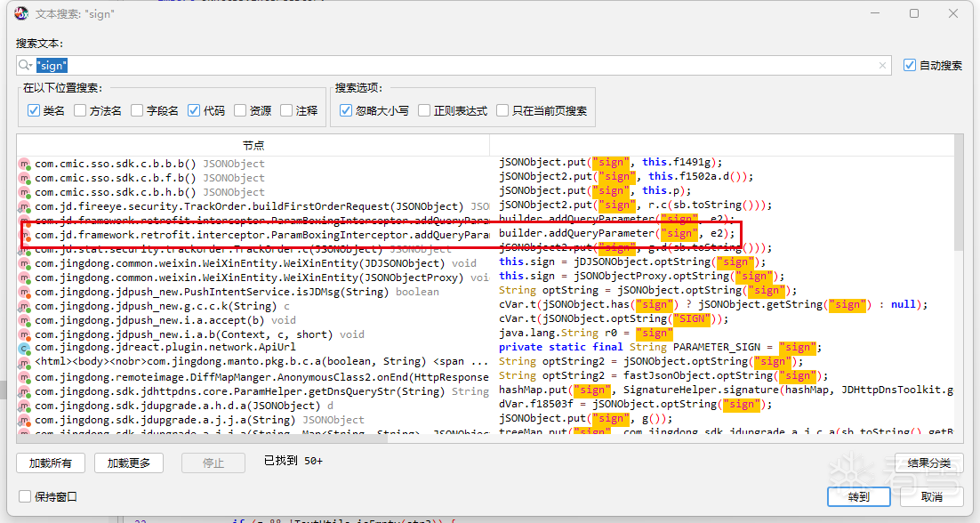Click code this.sign = jDJSONObject.optString("sign")
This screenshot has width=980, height=523.
632,261
